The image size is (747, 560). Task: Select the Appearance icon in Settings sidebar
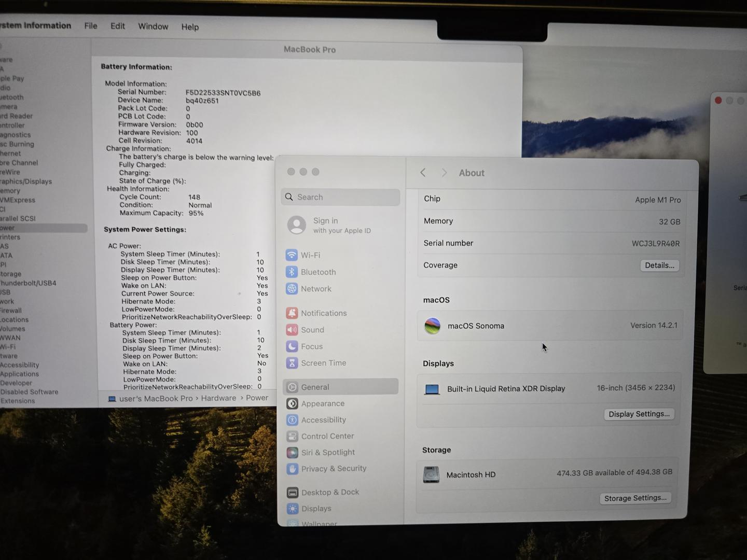pyautogui.click(x=292, y=403)
